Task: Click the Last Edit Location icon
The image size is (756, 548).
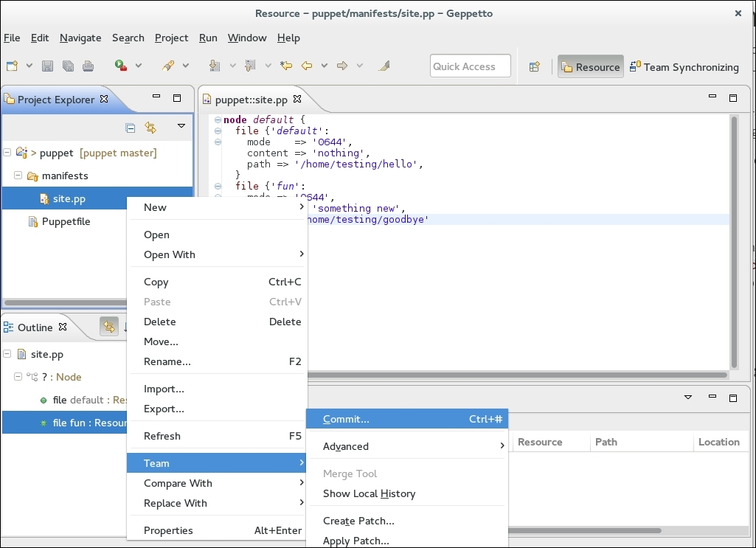Action: (x=286, y=66)
